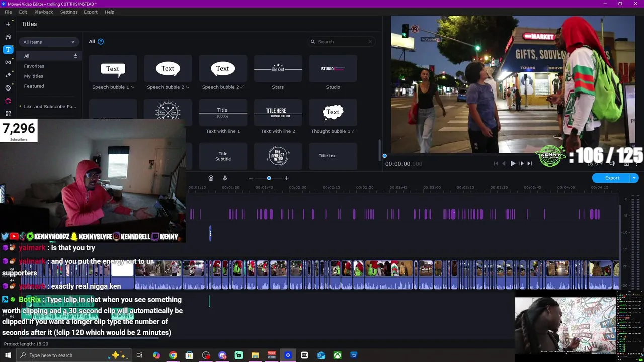This screenshot has width=644, height=362.
Task: Open the pink Effects Store icon
Action: (x=8, y=101)
